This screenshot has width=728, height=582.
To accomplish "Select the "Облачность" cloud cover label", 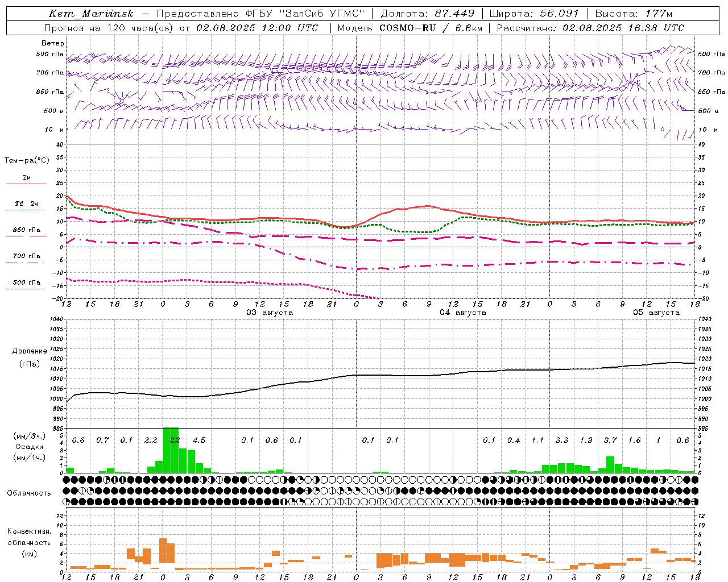I will tap(29, 493).
